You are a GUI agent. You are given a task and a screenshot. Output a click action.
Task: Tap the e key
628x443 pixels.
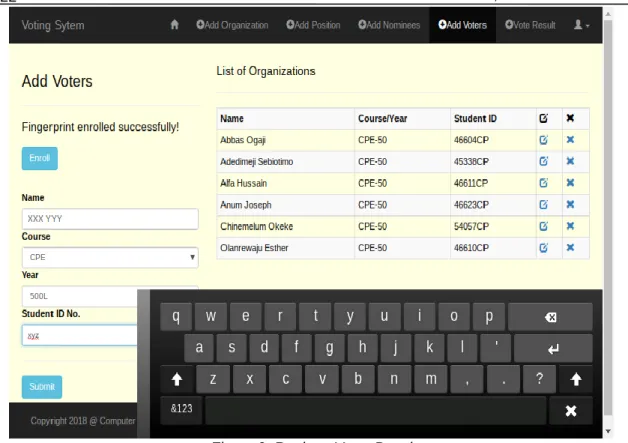tap(246, 316)
